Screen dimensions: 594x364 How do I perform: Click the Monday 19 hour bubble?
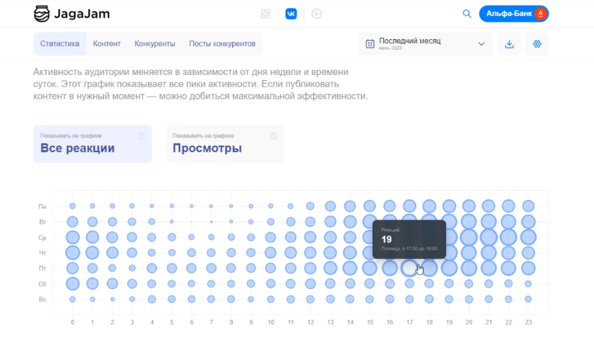[449, 206]
